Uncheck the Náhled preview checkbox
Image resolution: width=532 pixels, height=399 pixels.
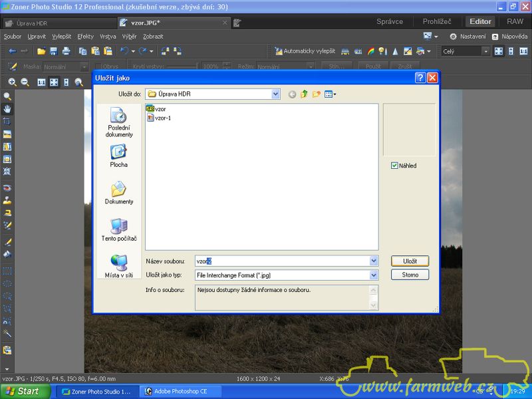tap(394, 166)
